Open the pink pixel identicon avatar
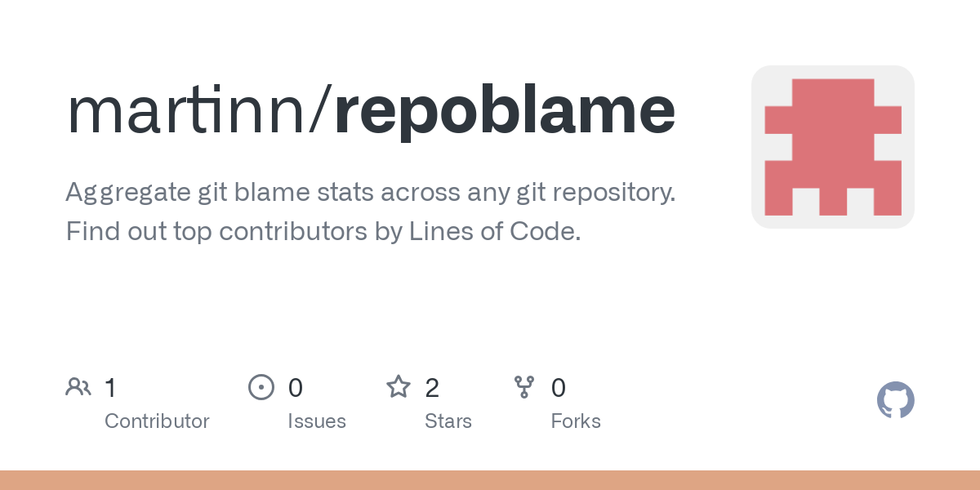Viewport: 980px width, 490px height. pyautogui.click(x=832, y=147)
